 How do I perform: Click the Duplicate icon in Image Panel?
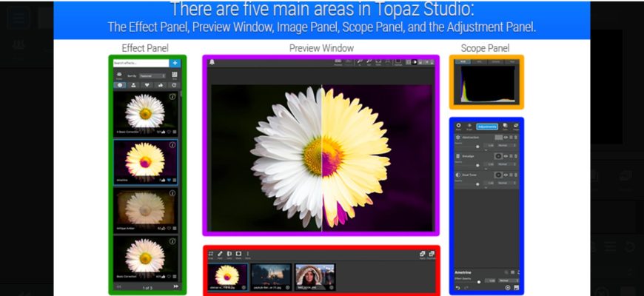point(432,255)
